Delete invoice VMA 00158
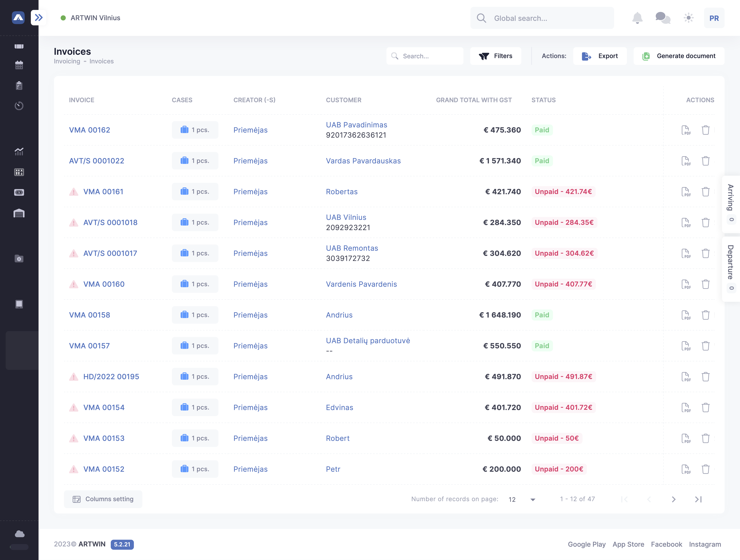The width and height of the screenshot is (740, 560). [706, 315]
